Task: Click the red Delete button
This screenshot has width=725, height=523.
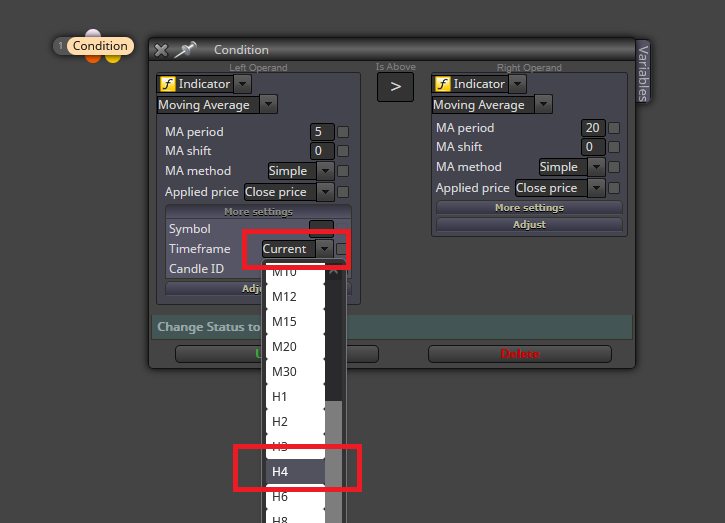Action: click(x=520, y=354)
